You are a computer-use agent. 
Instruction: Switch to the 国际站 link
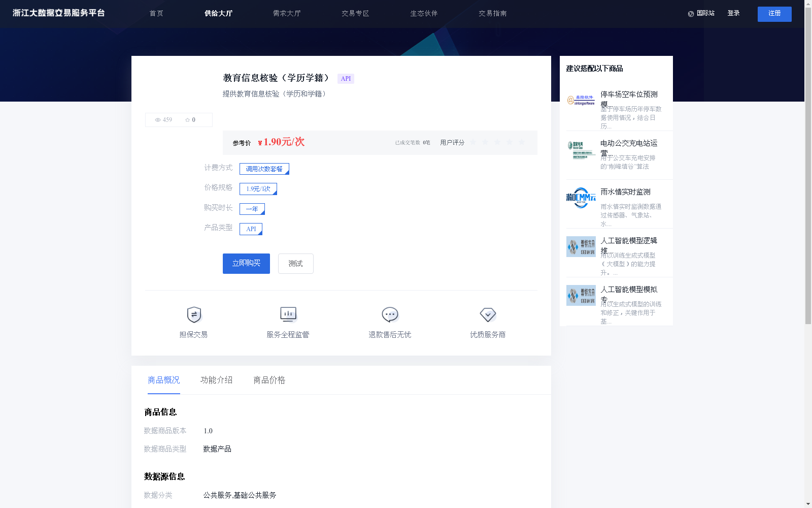pyautogui.click(x=705, y=14)
